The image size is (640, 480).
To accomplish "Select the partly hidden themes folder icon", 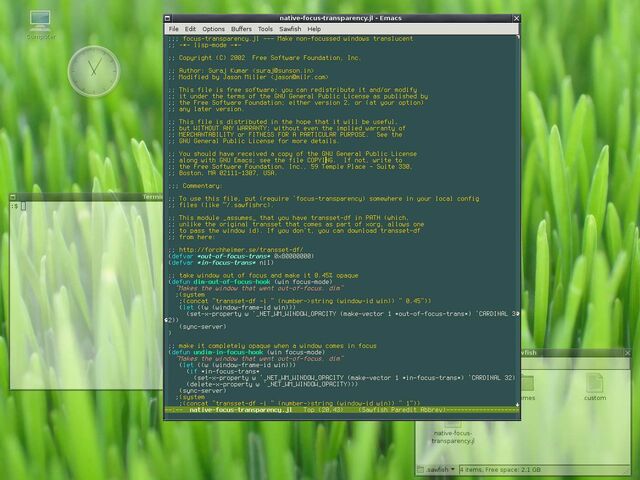I will (527, 387).
